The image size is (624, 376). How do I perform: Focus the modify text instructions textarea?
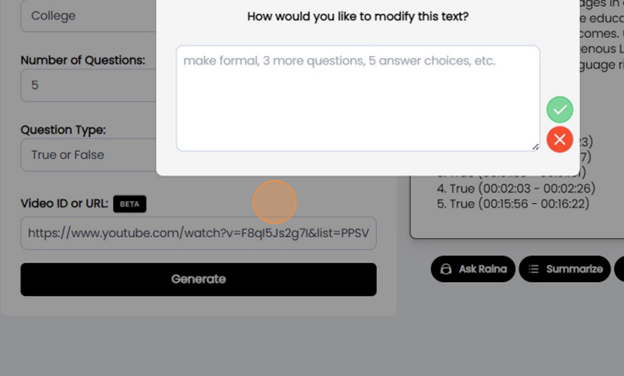pos(358,98)
